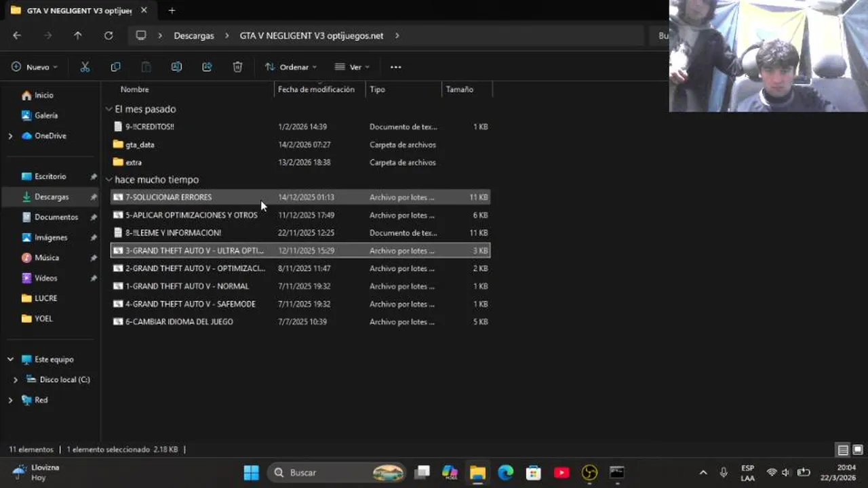The image size is (868, 488).
Task: Open the Nuevo dropdown menu
Action: [35, 67]
